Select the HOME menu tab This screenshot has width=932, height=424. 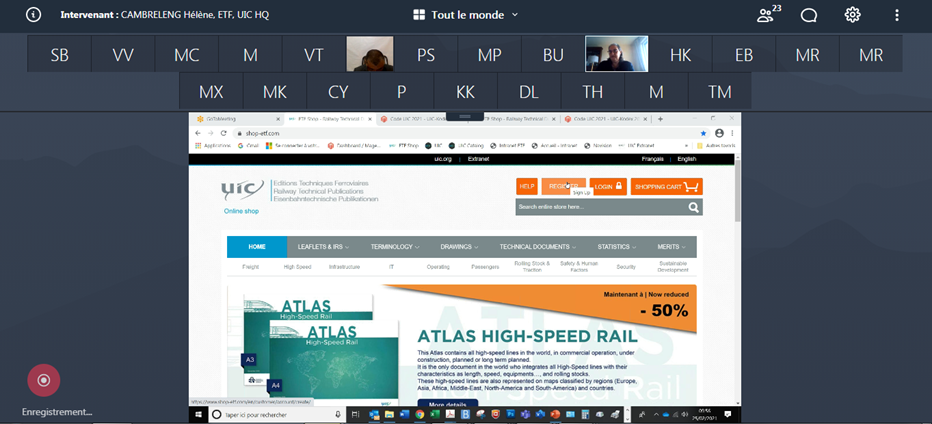point(257,247)
